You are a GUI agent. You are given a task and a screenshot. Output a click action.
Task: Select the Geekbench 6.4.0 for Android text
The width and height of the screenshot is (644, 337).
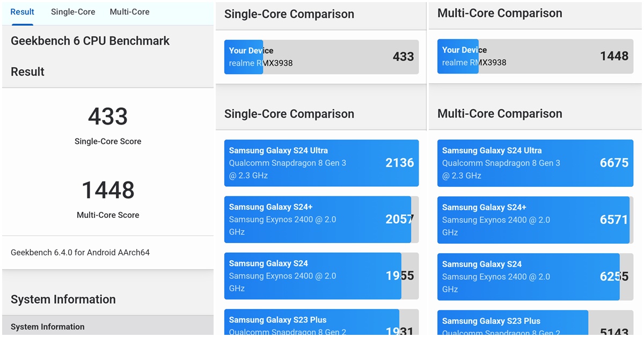(x=80, y=252)
